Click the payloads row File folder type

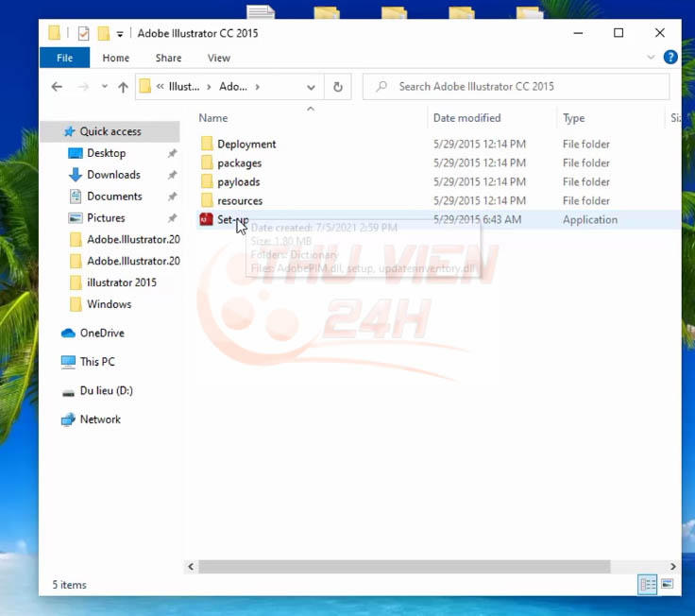(586, 181)
